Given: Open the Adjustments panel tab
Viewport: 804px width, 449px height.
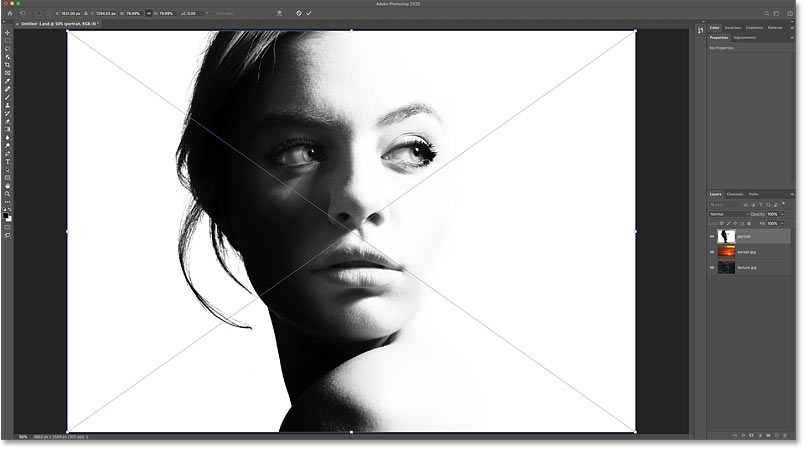Looking at the screenshot, I should (744, 37).
